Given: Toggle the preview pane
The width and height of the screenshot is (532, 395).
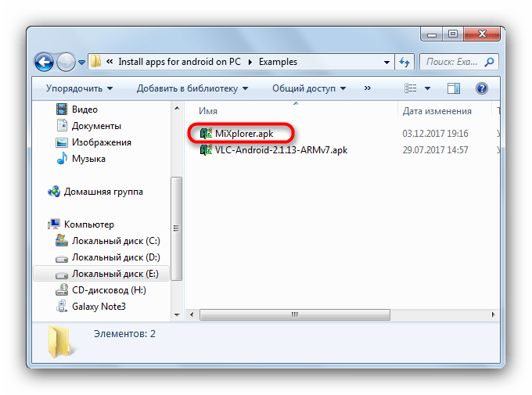Looking at the screenshot, I should [x=453, y=88].
